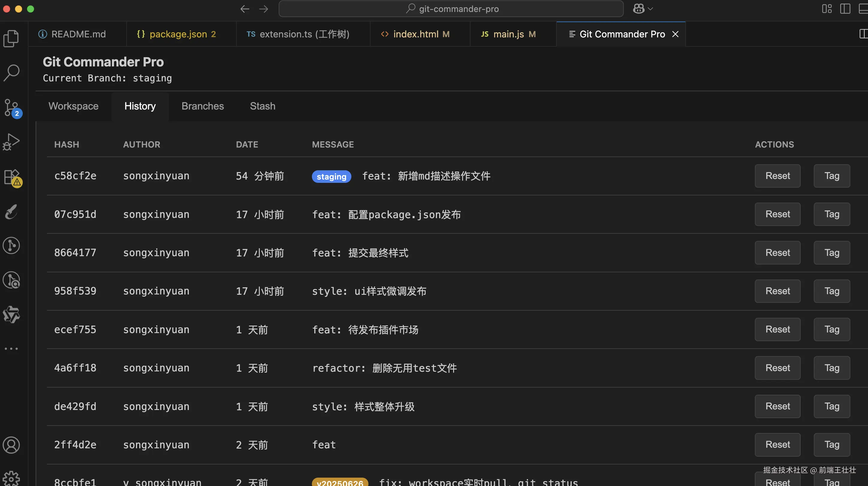Click the Accounts icon in activity bar
This screenshot has height=486, width=868.
coord(11,445)
